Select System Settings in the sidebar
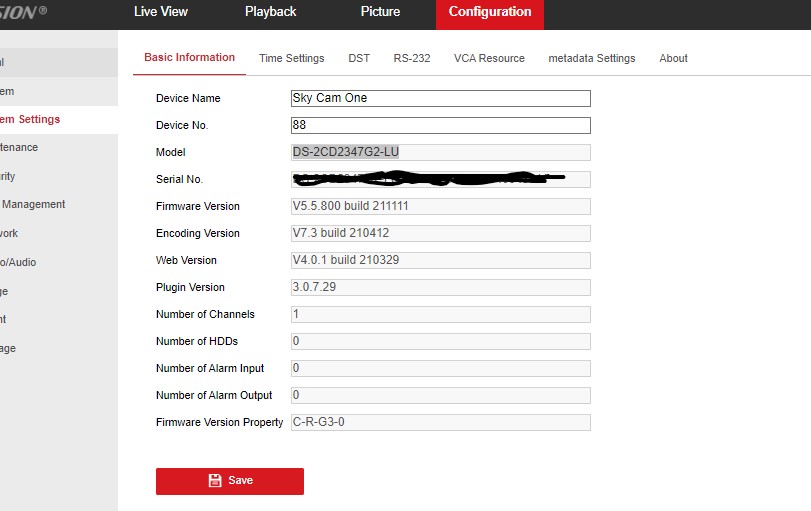 [30, 120]
